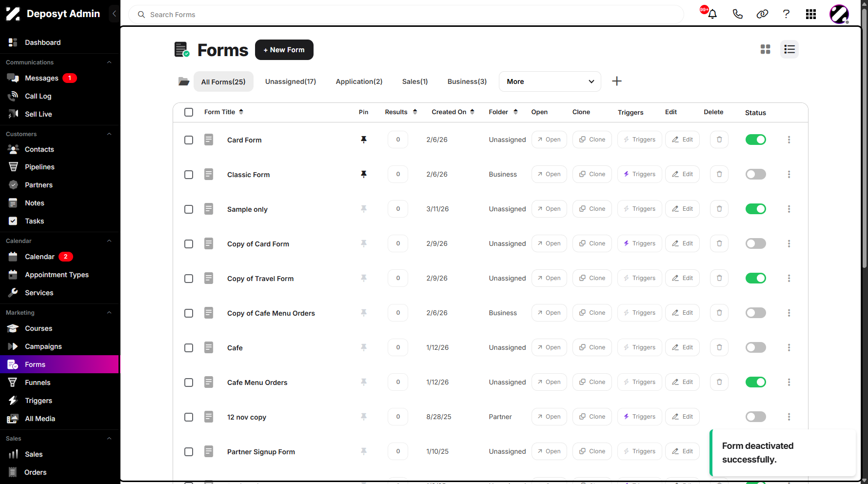
Task: Enable the Classic Form status switch
Action: coord(756,174)
